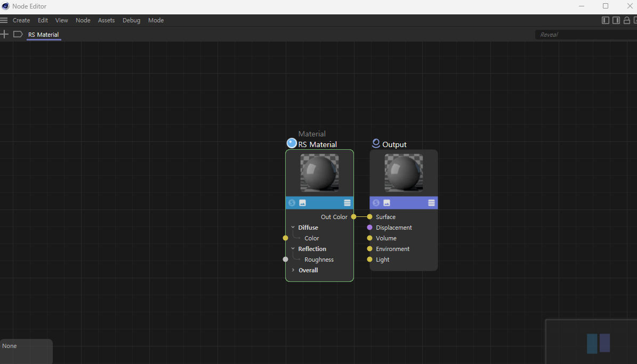Click the plus add-tab icon
This screenshot has height=364, width=637.
click(x=4, y=34)
